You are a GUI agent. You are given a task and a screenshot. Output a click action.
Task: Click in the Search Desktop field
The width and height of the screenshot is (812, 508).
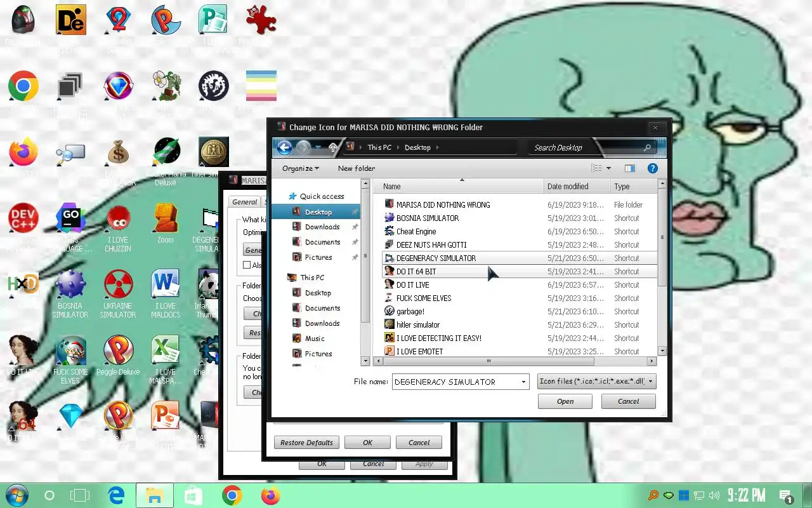(584, 147)
